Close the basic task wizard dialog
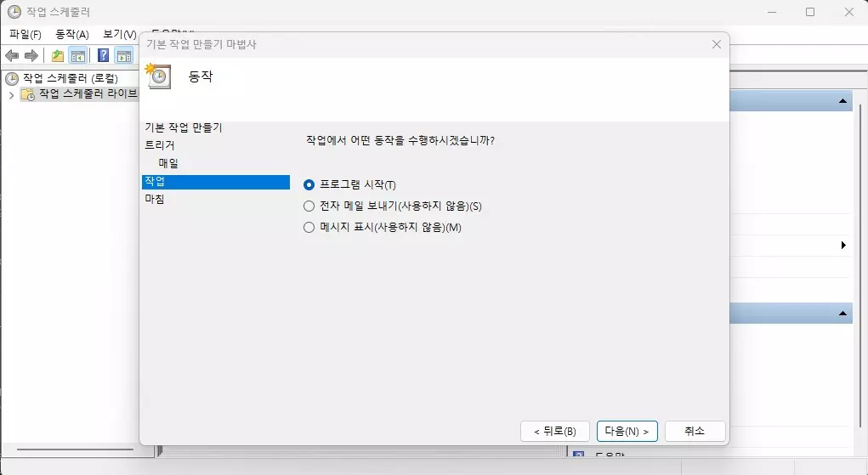The image size is (868, 475). (x=717, y=44)
